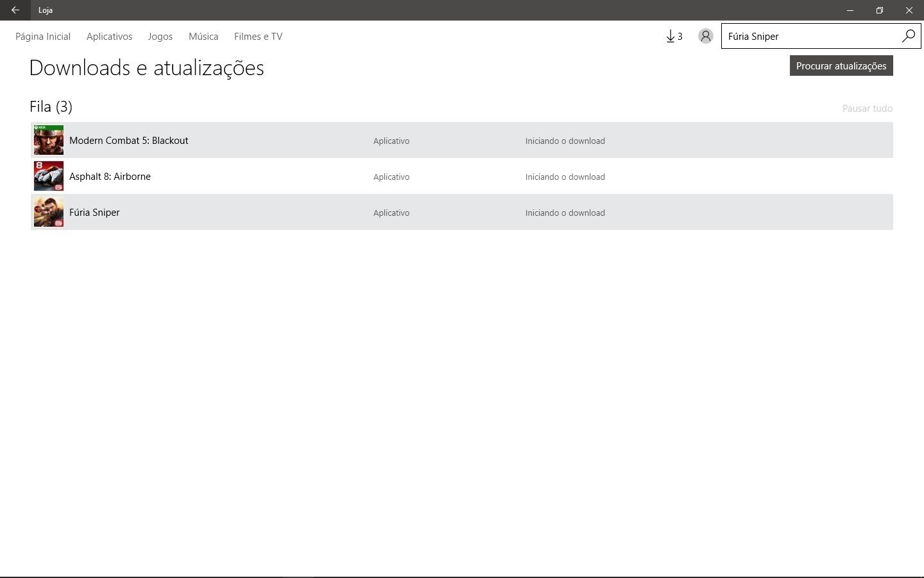Go to Página Inicial tab
924x578 pixels.
[x=43, y=37]
